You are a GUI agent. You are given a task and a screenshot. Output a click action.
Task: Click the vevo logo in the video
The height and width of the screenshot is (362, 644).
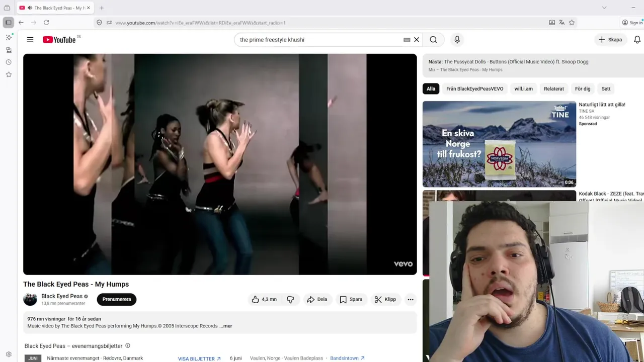[403, 264]
